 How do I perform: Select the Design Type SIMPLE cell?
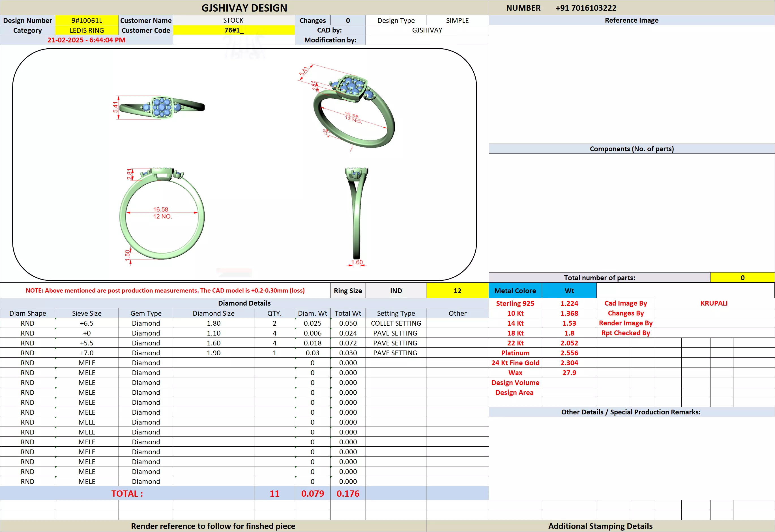[x=457, y=20]
